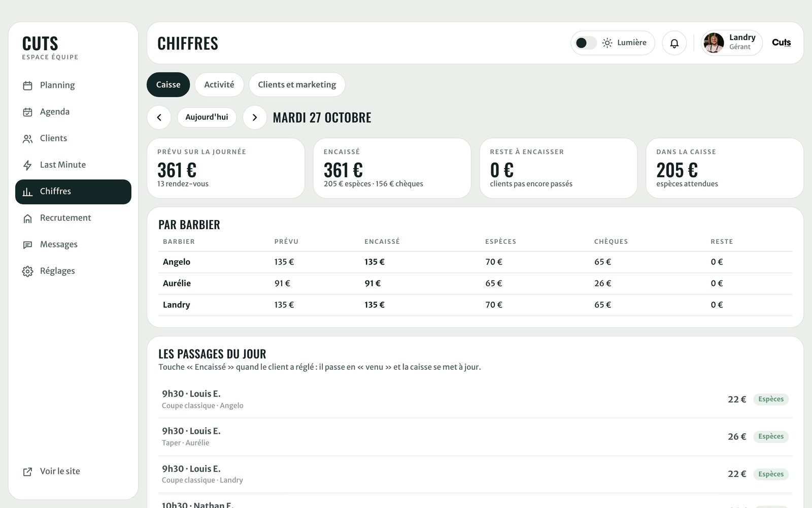The image size is (812, 508).
Task: Click the Chèques column header
Action: (611, 242)
